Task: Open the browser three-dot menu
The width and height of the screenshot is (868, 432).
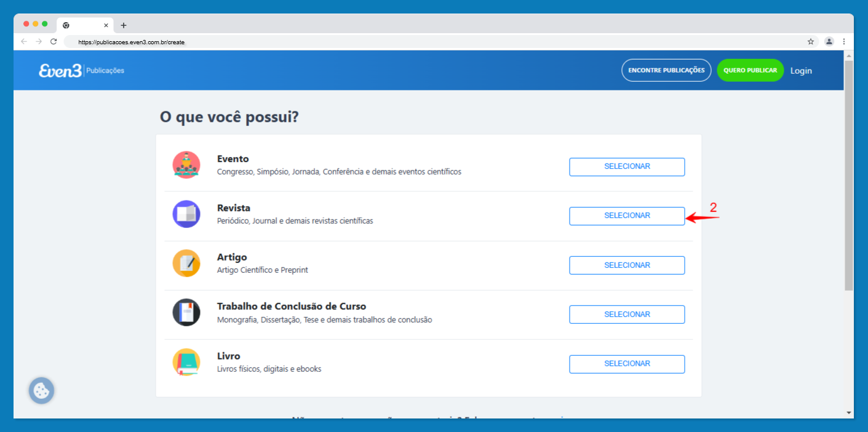Action: coord(844,42)
